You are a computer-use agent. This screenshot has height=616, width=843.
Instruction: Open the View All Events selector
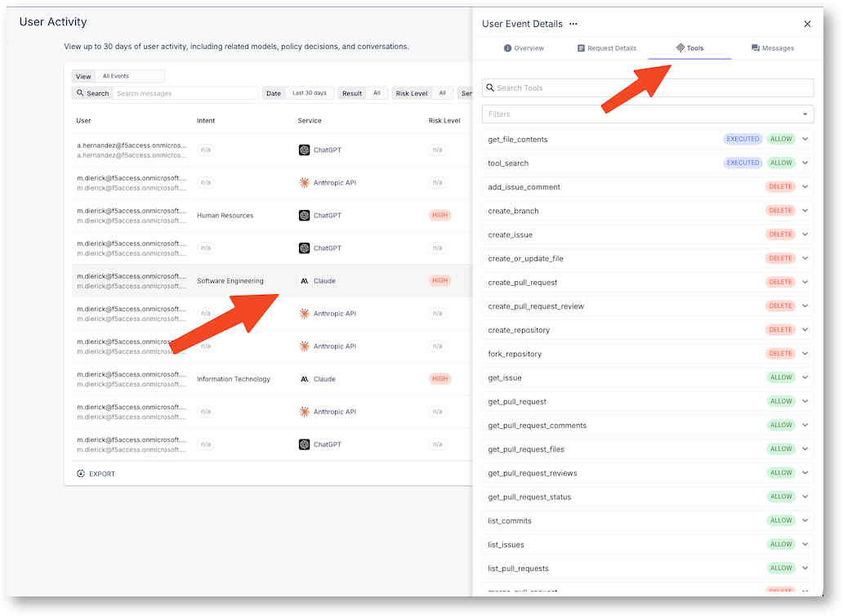coord(118,76)
